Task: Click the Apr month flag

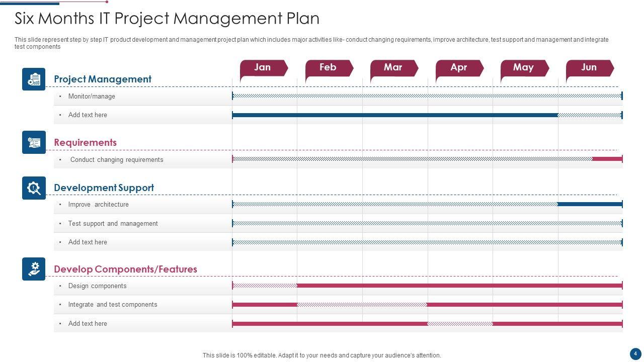Action: [458, 68]
